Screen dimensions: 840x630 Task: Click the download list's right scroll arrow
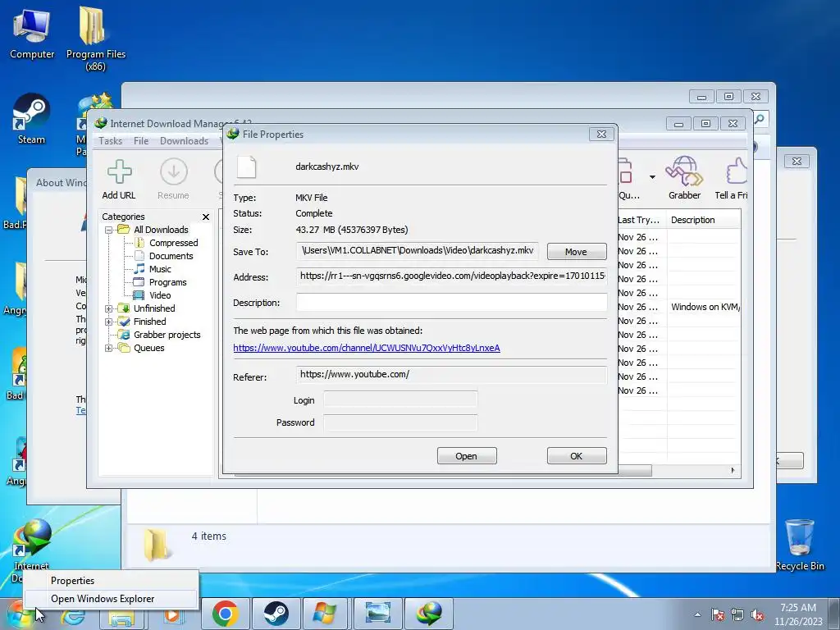(x=733, y=470)
